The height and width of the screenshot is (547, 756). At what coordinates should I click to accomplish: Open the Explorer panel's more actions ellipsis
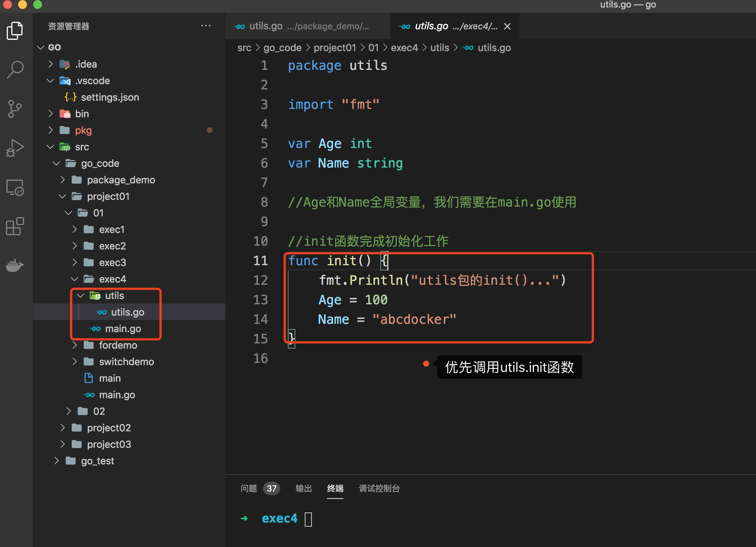206,26
